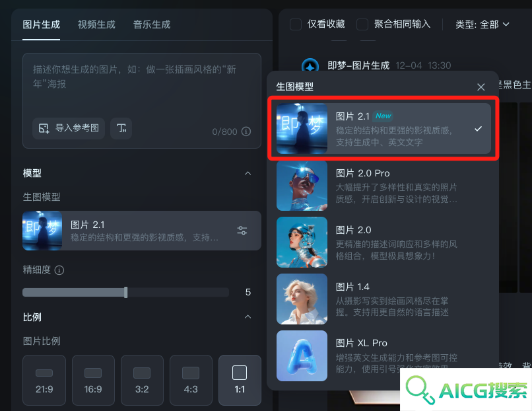Click the character count info icon
This screenshot has height=411, width=532.
(x=246, y=131)
